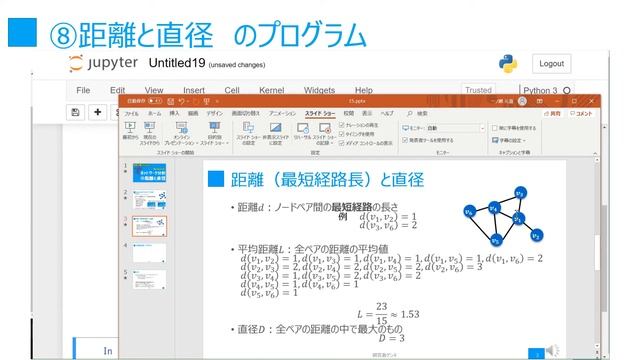Click the Python 3 kernel status circle
This screenshot has height=360, width=640.
tap(567, 90)
